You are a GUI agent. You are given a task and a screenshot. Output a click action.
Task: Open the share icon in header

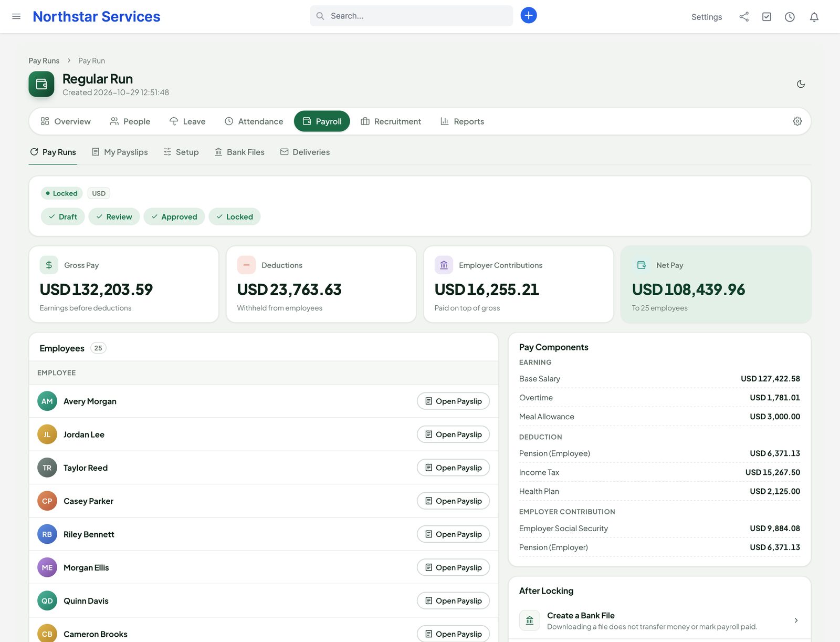coord(744,17)
